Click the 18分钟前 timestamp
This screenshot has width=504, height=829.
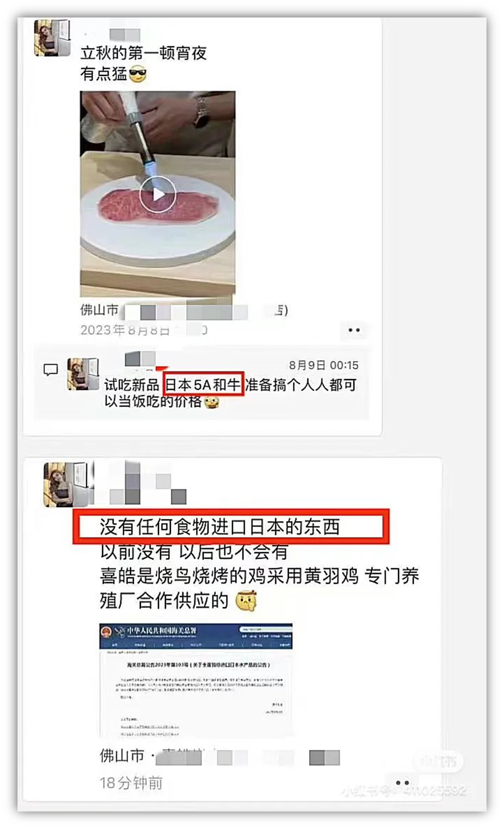coord(131,783)
